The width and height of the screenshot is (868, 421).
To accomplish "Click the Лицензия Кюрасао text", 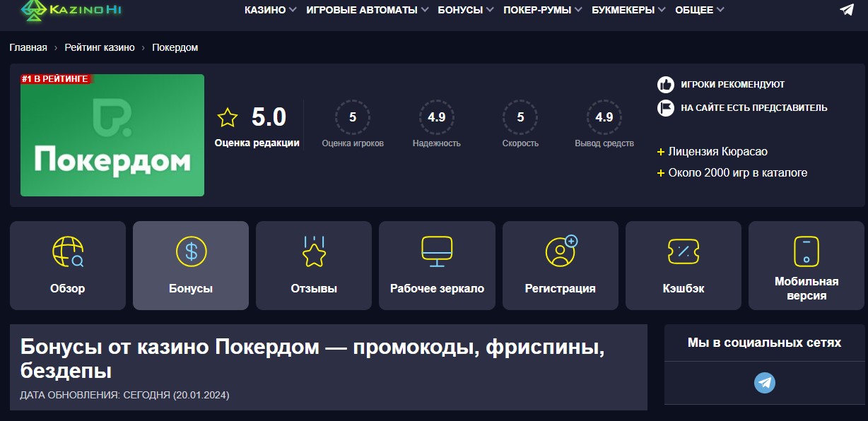I will (717, 152).
